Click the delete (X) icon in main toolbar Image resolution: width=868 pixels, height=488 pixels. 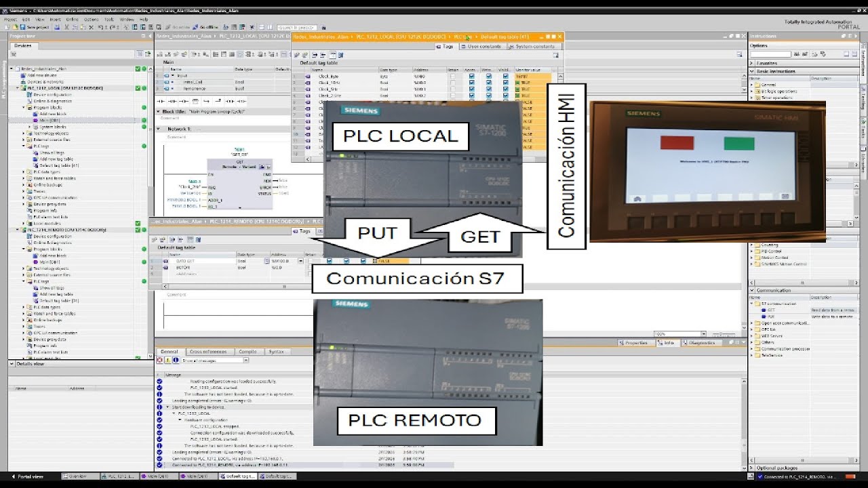[x=91, y=27]
